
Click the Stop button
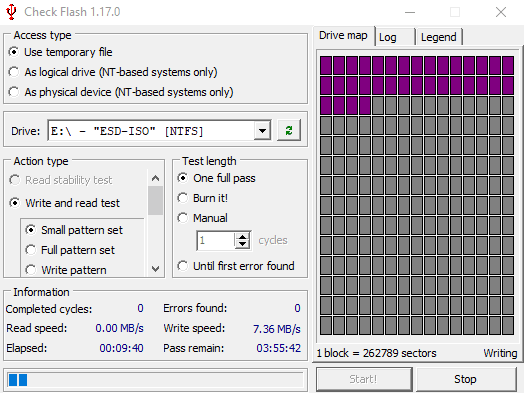click(466, 379)
